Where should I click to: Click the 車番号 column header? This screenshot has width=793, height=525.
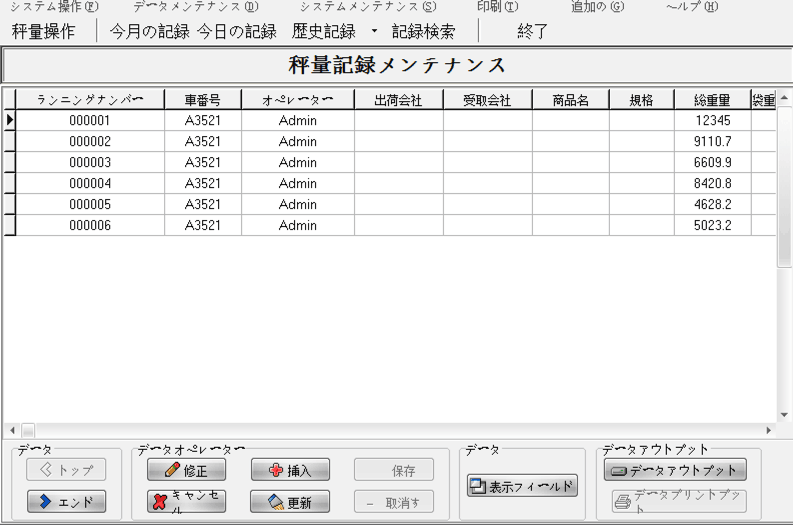(x=203, y=100)
